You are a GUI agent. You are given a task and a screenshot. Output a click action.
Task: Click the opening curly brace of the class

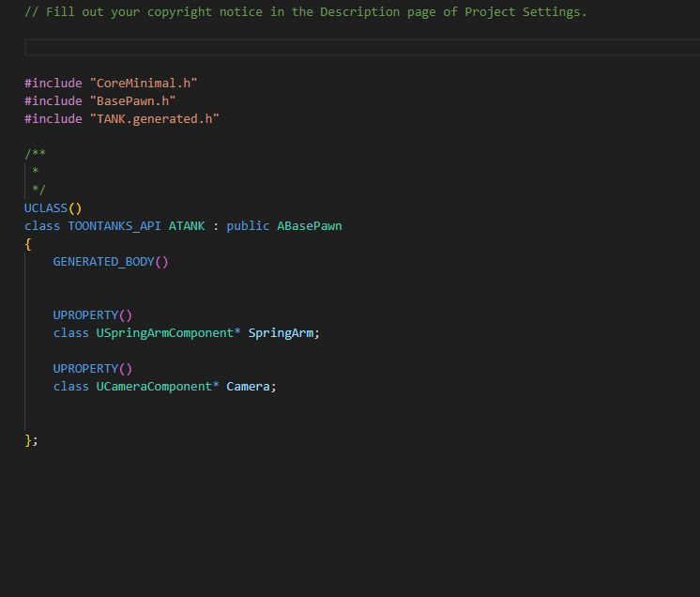[x=28, y=244]
